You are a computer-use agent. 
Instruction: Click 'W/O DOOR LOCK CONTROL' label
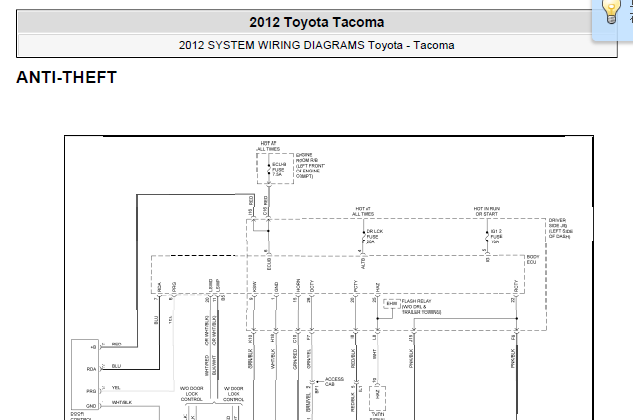[x=192, y=394]
